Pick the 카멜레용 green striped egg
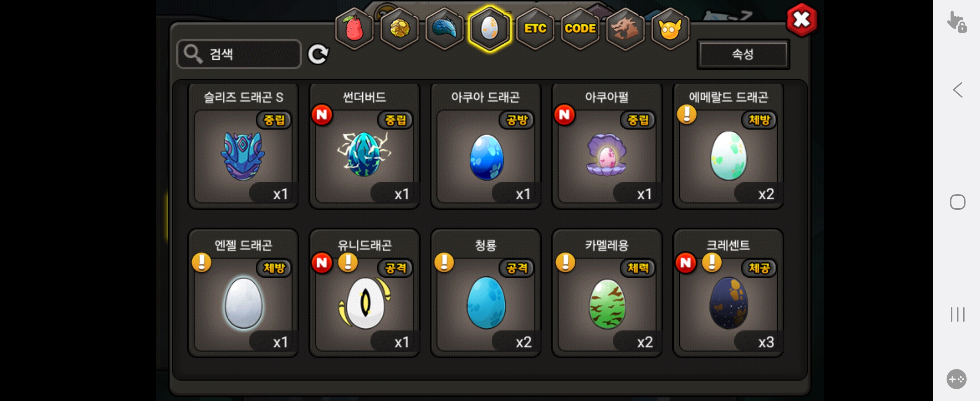 (607, 293)
